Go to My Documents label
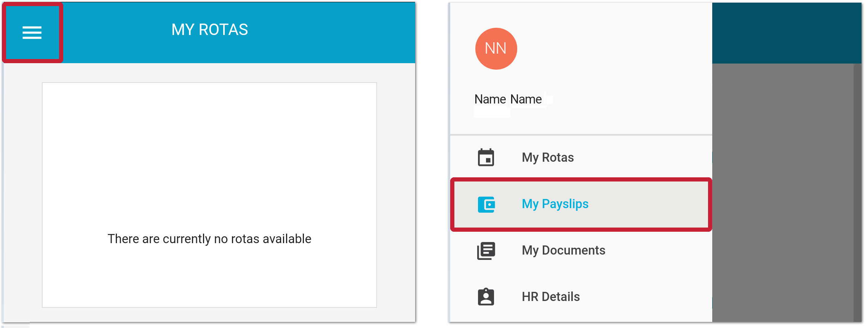This screenshot has height=328, width=868. pos(563,250)
